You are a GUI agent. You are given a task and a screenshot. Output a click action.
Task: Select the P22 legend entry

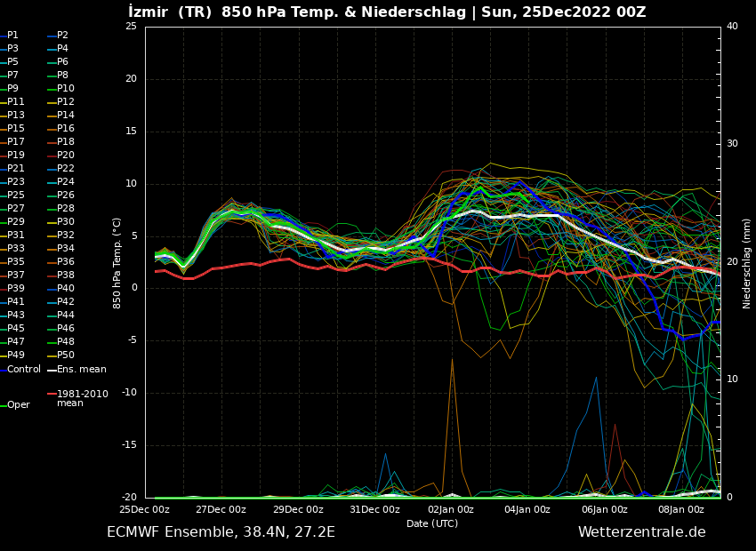pyautogui.click(x=60, y=169)
